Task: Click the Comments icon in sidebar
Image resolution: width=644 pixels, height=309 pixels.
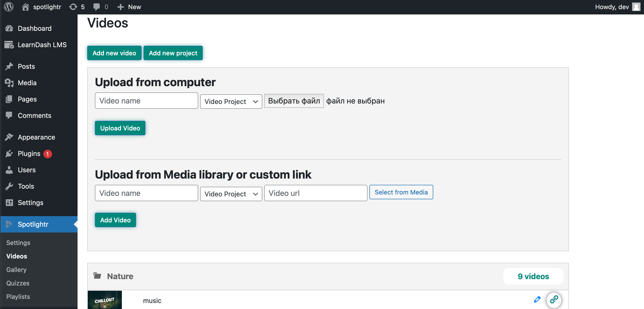Action: click(9, 116)
